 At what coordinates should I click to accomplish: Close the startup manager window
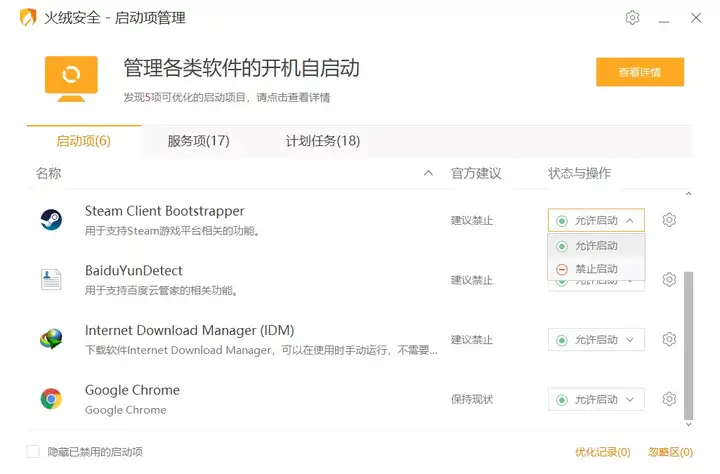pos(696,17)
